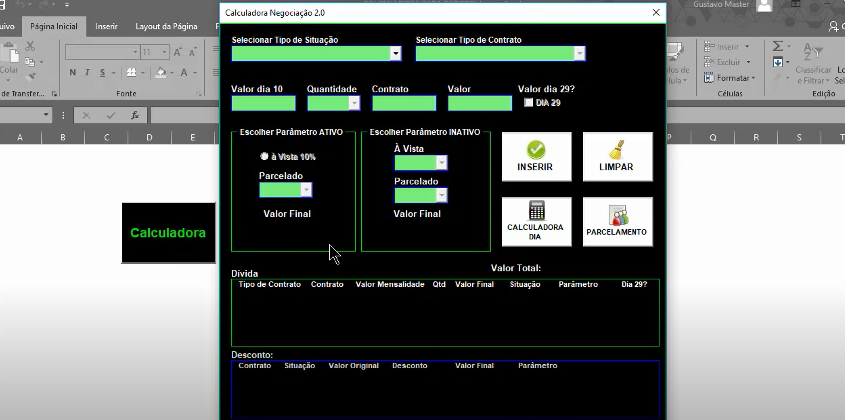
Task: Open the Parcelado dropdown under Parâmetro ATIVO
Action: coord(306,189)
